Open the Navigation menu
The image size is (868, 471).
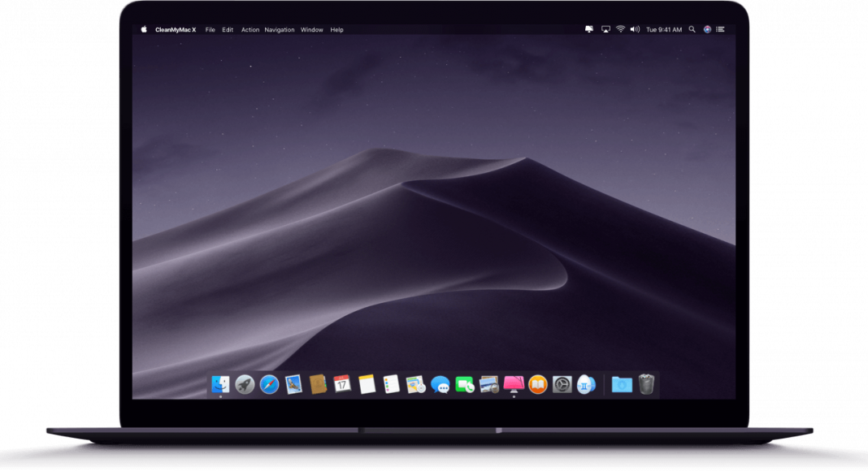point(280,30)
